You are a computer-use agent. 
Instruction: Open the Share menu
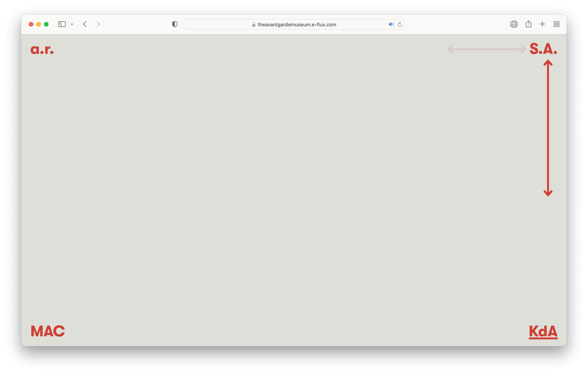point(529,24)
